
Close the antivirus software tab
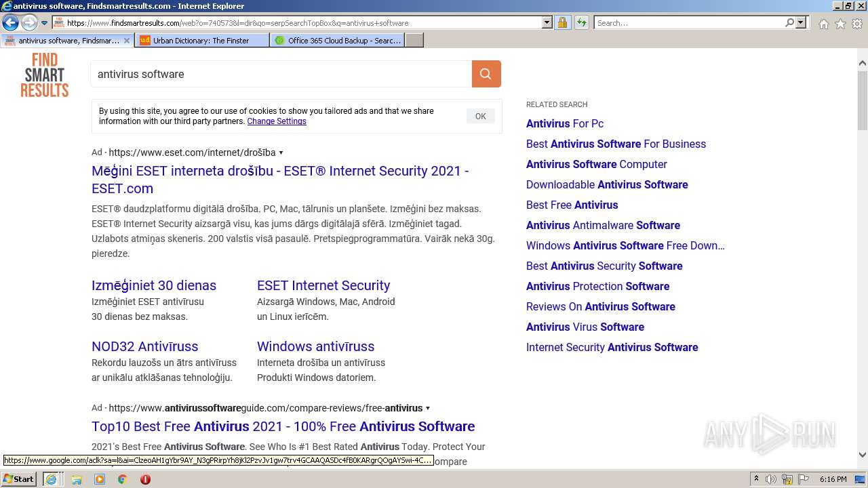tap(127, 41)
